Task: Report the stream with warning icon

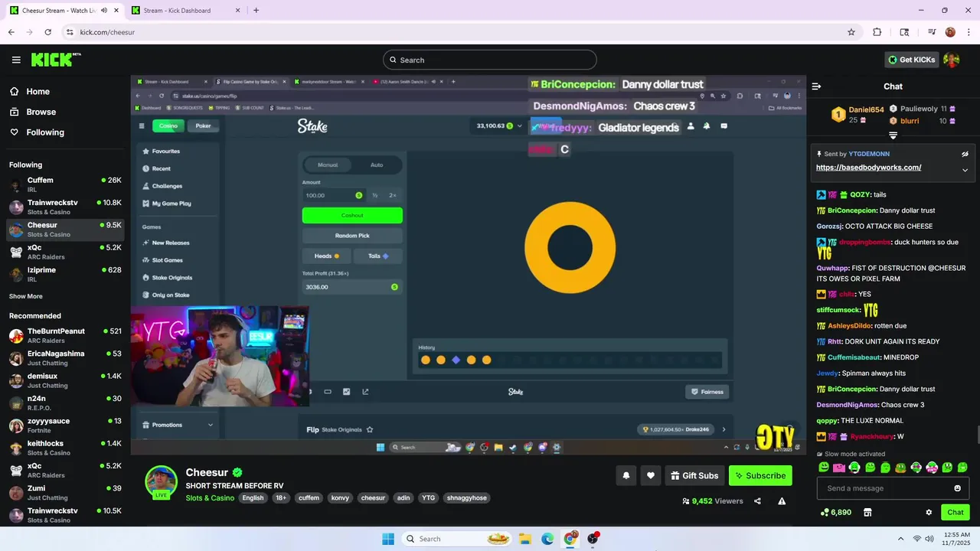Action: coord(782,501)
